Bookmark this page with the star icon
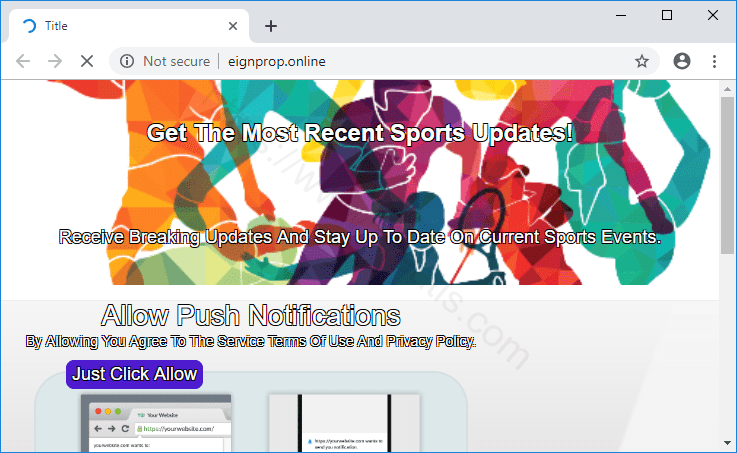 (642, 61)
